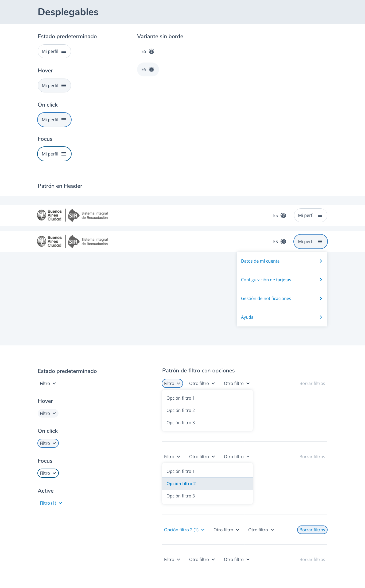Viewport: 365px width, 588px height.
Task: Select Opción filtro 2 in the first filter list
Action: tap(207, 410)
